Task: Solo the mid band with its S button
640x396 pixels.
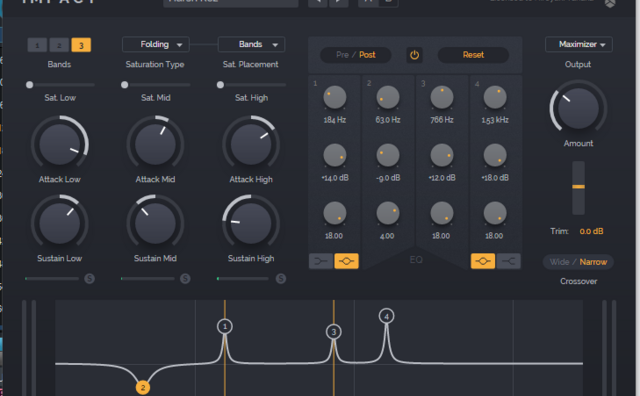Action: [x=185, y=278]
